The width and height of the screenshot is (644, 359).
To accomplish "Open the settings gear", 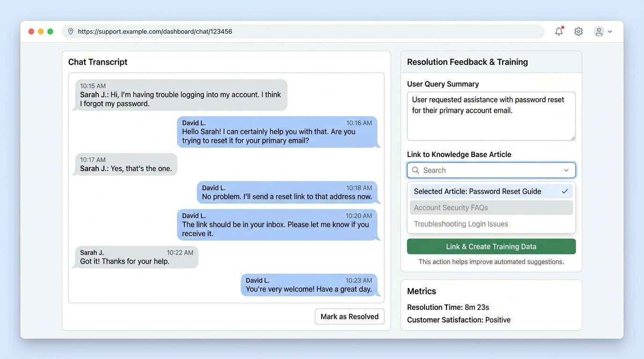I will (578, 31).
